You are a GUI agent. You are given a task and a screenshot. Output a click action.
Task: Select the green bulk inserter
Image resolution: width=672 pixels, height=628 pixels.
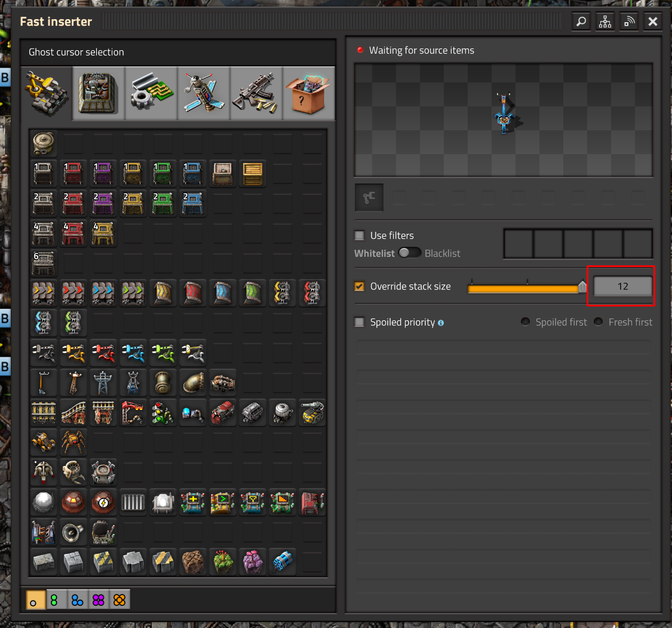pyautogui.click(x=163, y=353)
